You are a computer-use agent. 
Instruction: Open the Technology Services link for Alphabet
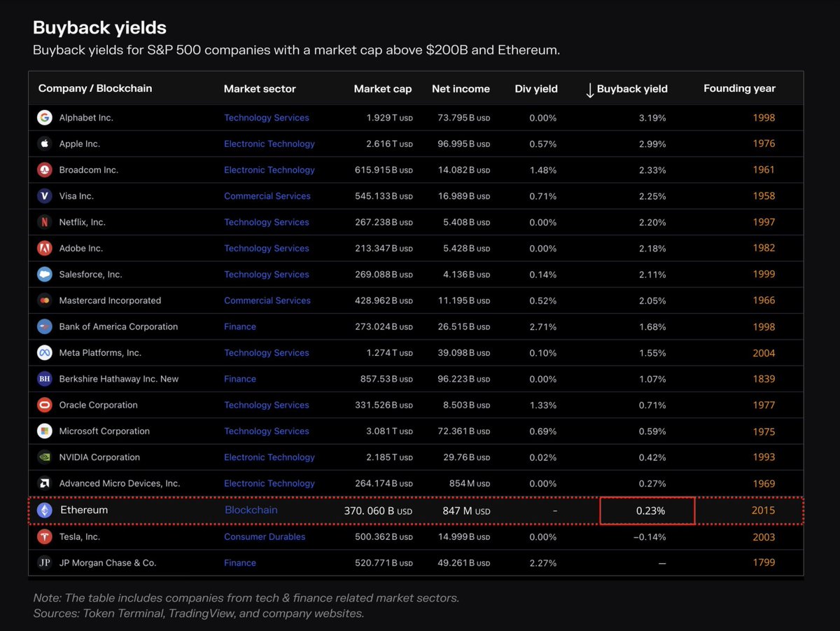(267, 118)
